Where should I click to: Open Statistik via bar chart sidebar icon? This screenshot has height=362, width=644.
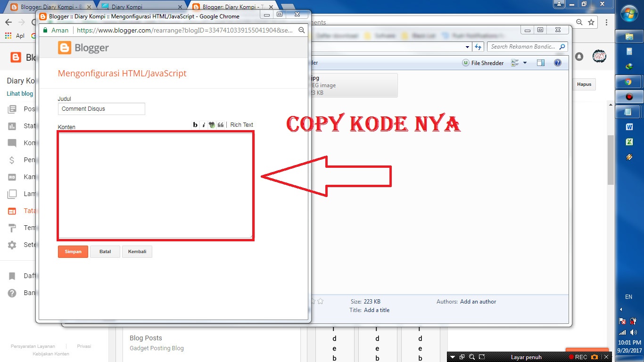pyautogui.click(x=12, y=126)
